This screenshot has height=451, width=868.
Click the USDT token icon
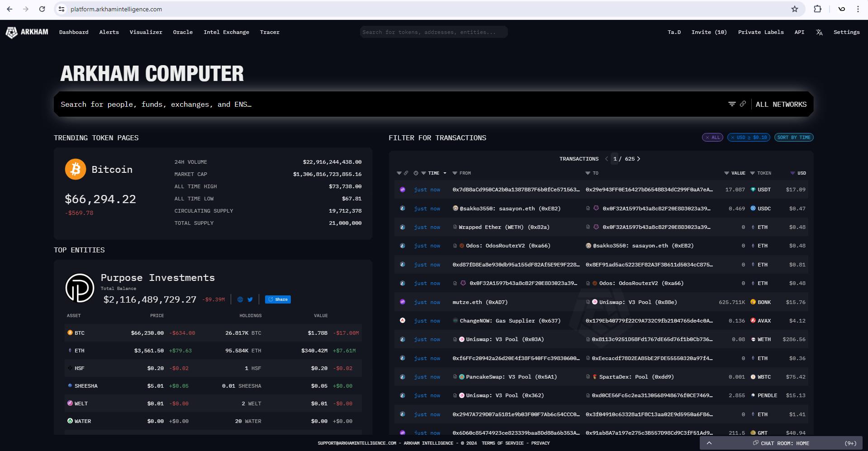(753, 190)
